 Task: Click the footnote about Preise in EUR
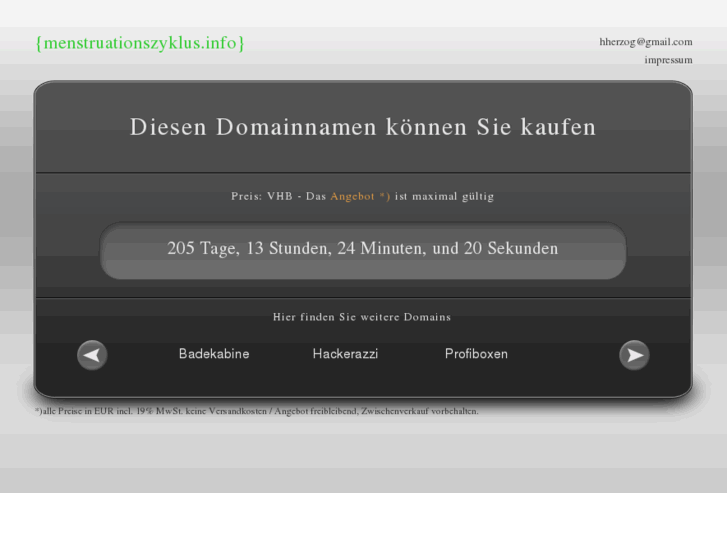[x=256, y=411]
